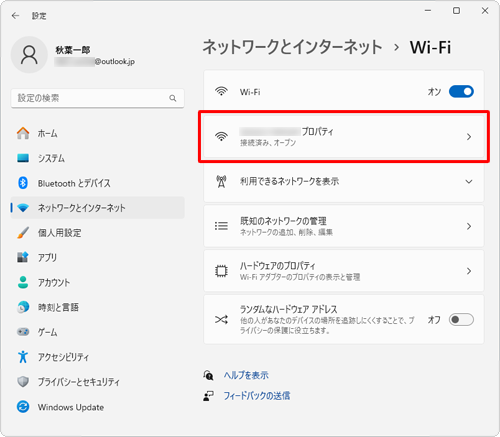Expand 利用できるネットワークを表示 with its chevron
The width and height of the screenshot is (500, 437).
[469, 182]
